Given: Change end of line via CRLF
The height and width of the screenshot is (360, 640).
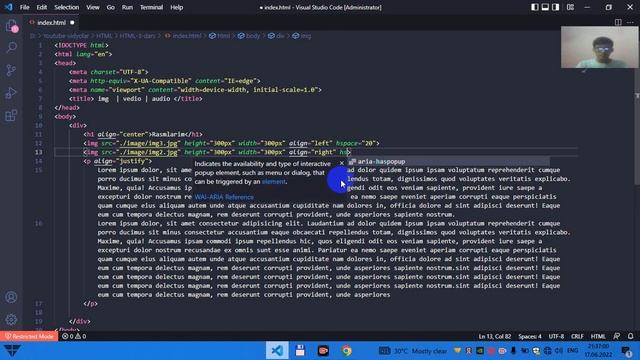Looking at the screenshot, I should tap(577, 336).
